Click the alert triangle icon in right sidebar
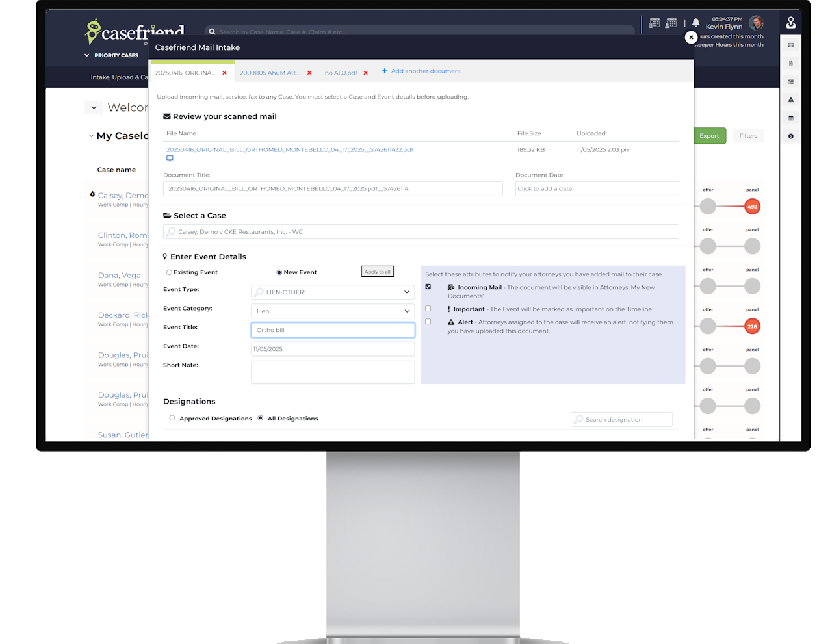The width and height of the screenshot is (832, 644). (790, 99)
